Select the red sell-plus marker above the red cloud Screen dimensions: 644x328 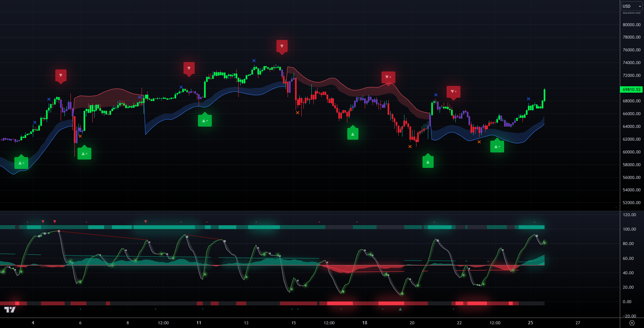click(389, 77)
